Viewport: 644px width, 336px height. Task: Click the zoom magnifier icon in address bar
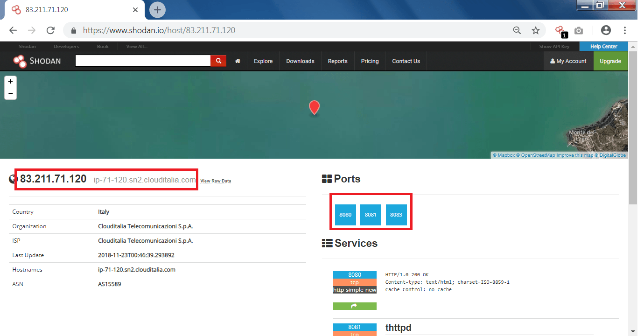tap(517, 30)
